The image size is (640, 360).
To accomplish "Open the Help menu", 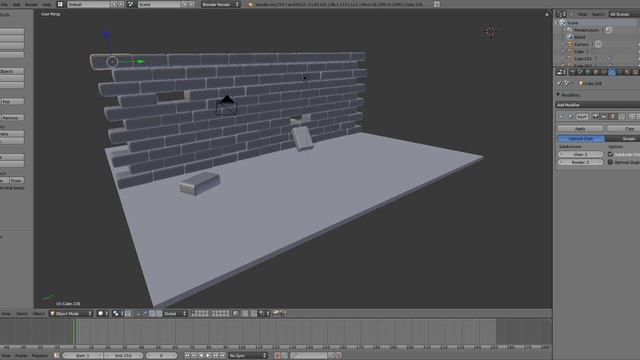I will 47,4.
